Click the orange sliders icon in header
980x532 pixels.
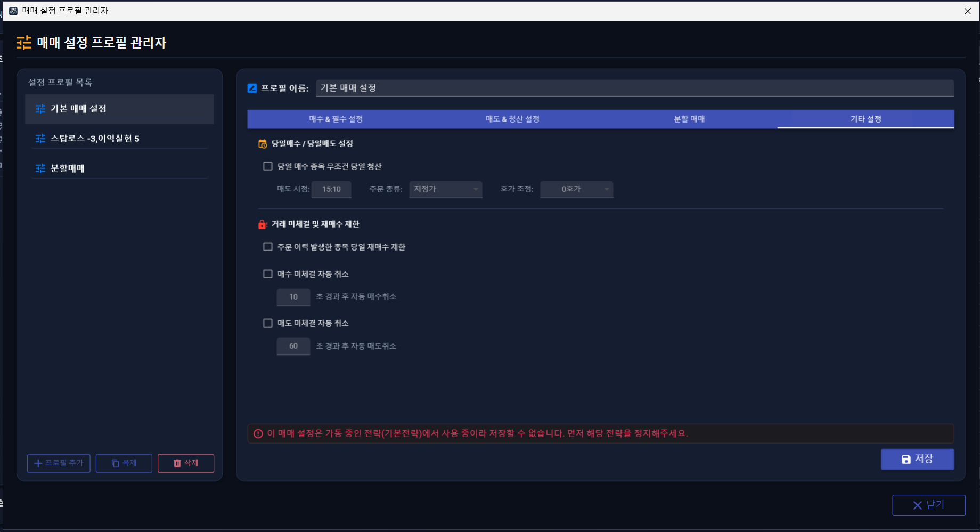pyautogui.click(x=24, y=43)
